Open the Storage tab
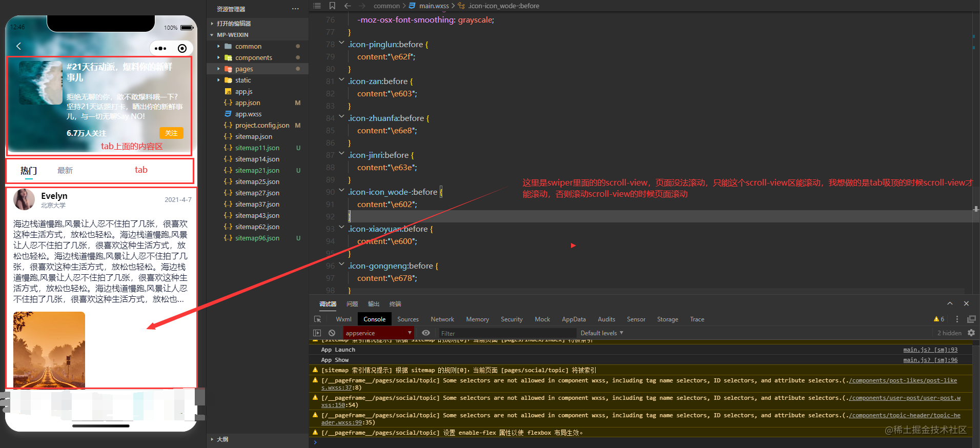980x448 pixels. pyautogui.click(x=667, y=319)
